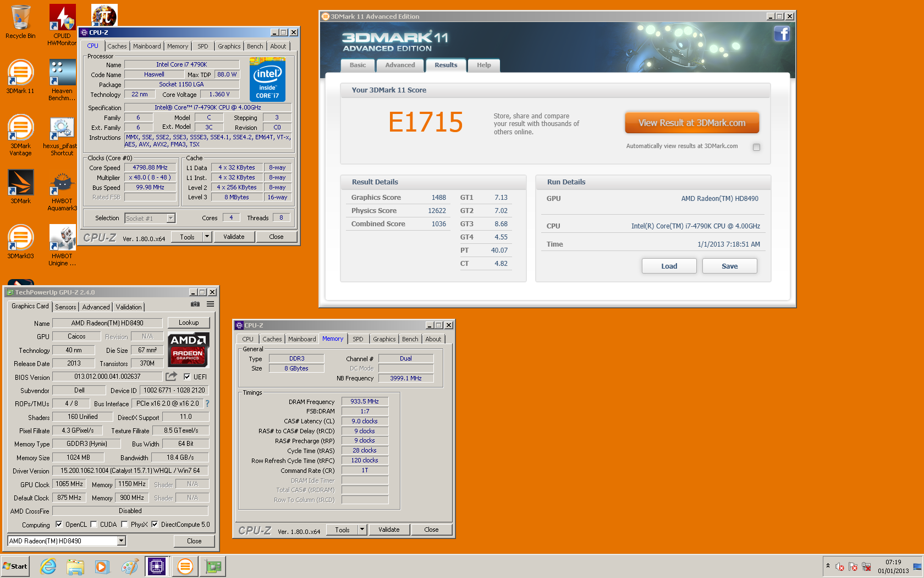Toggle DirectCompute 5.0 checkbox

(155, 525)
